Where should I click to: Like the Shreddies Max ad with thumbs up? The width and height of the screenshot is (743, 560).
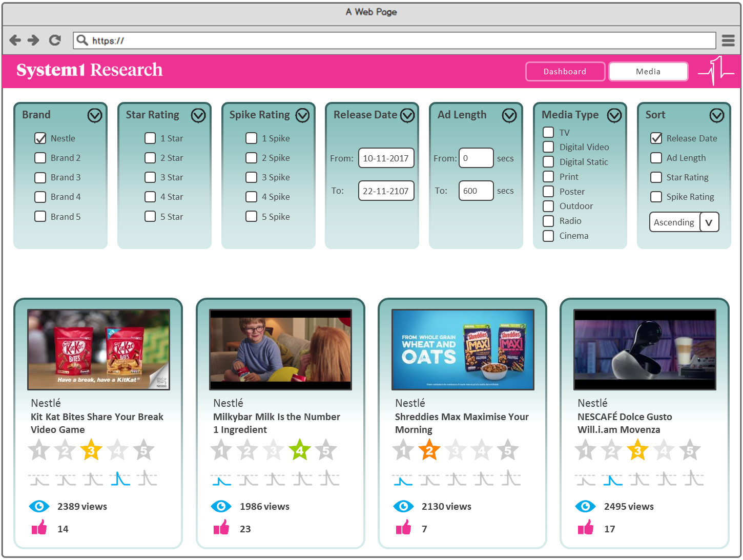(x=404, y=527)
